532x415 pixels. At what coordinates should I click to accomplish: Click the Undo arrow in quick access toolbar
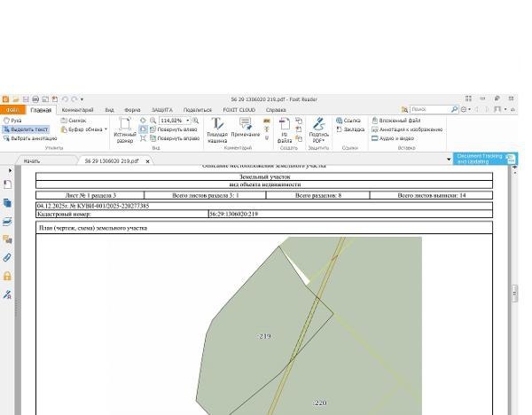[x=65, y=99]
